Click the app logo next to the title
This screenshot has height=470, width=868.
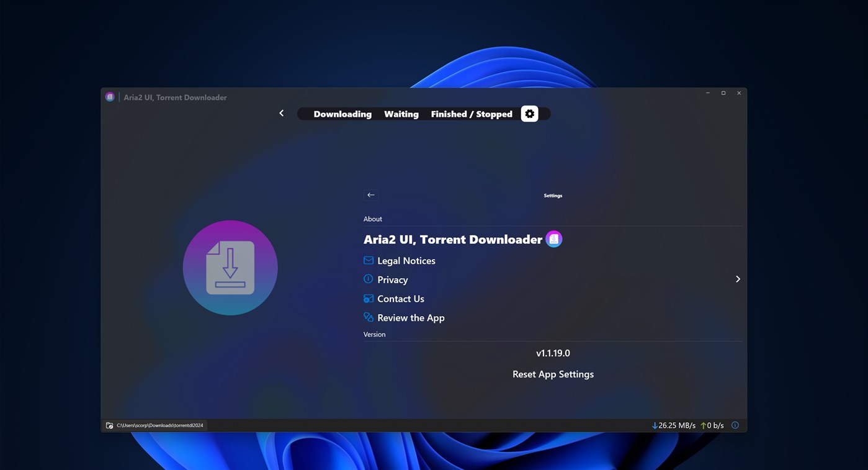[553, 238]
